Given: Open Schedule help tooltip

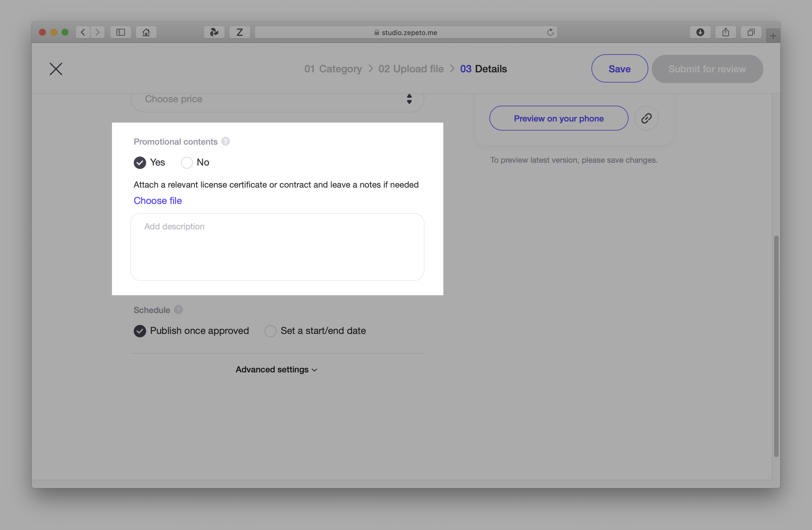Looking at the screenshot, I should (178, 310).
